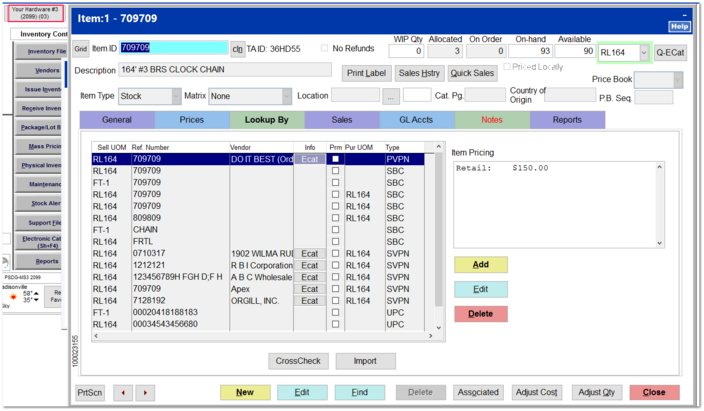Click scroll-right arrow of lookup list
704x411 pixels.
[431, 336]
